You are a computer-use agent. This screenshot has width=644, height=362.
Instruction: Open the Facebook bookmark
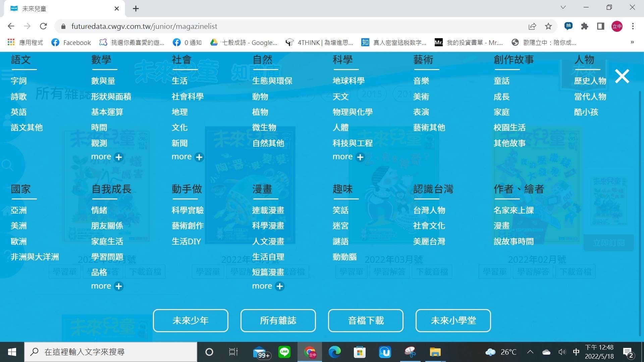pyautogui.click(x=71, y=43)
